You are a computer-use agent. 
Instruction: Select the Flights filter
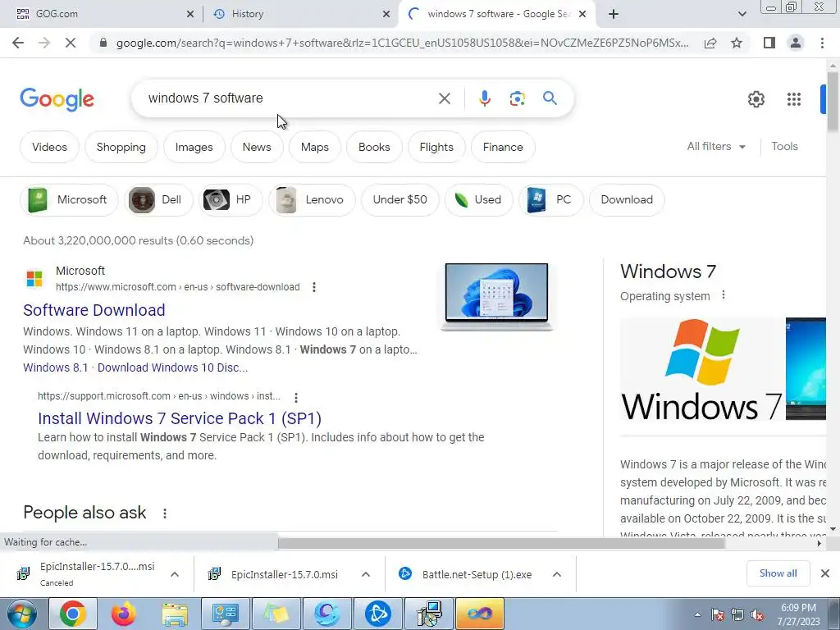point(436,147)
